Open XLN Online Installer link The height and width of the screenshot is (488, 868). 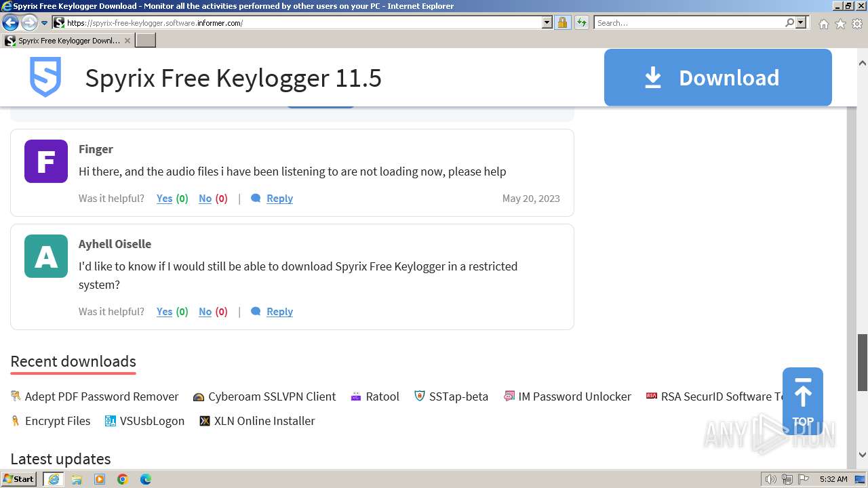click(264, 421)
